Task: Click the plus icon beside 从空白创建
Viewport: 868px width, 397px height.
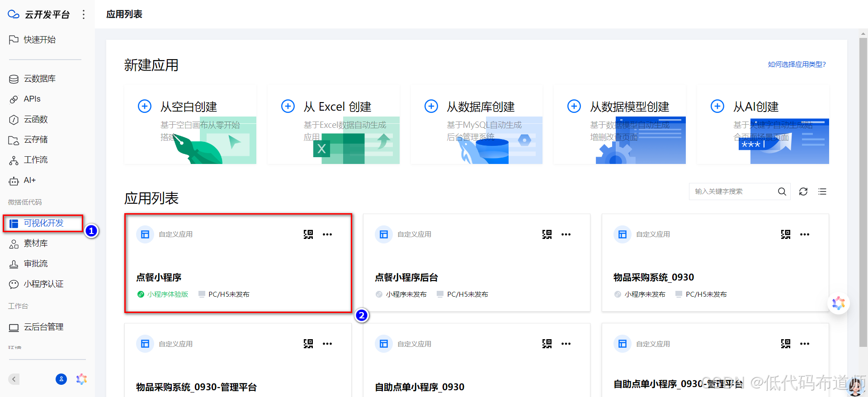Action: pos(145,106)
